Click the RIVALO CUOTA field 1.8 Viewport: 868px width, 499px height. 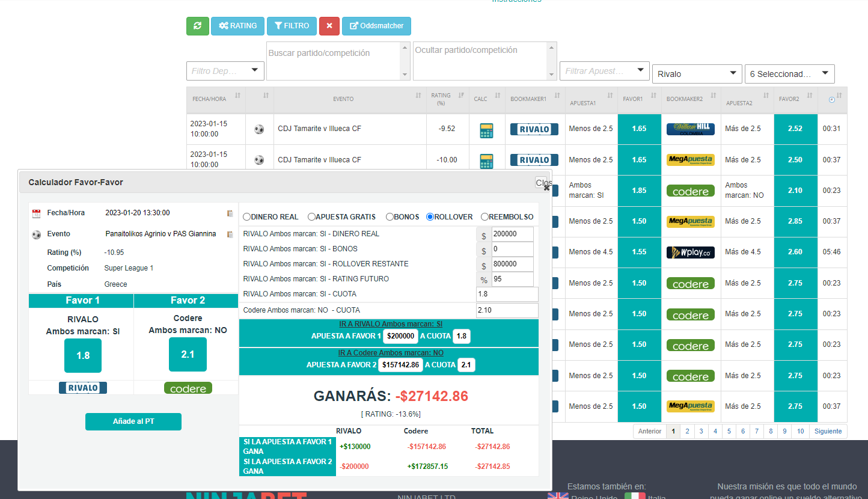tap(507, 295)
